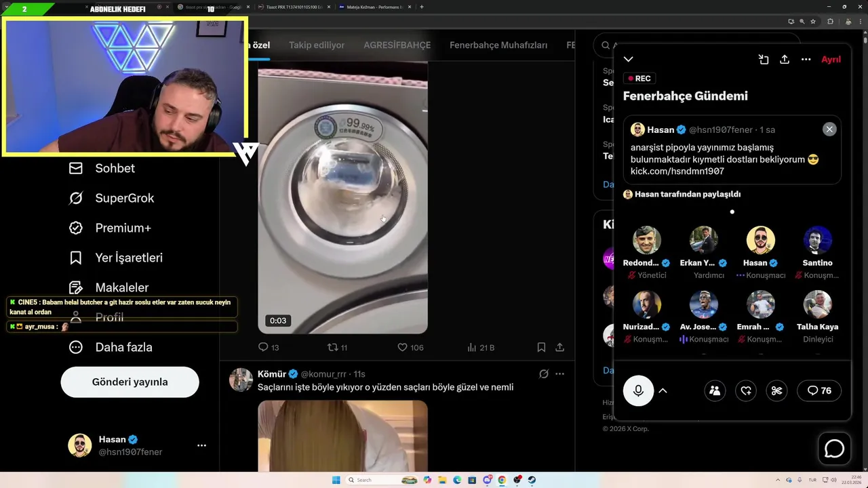Viewport: 868px width, 488px height.
Task: Like the washing machine video post
Action: (x=410, y=347)
